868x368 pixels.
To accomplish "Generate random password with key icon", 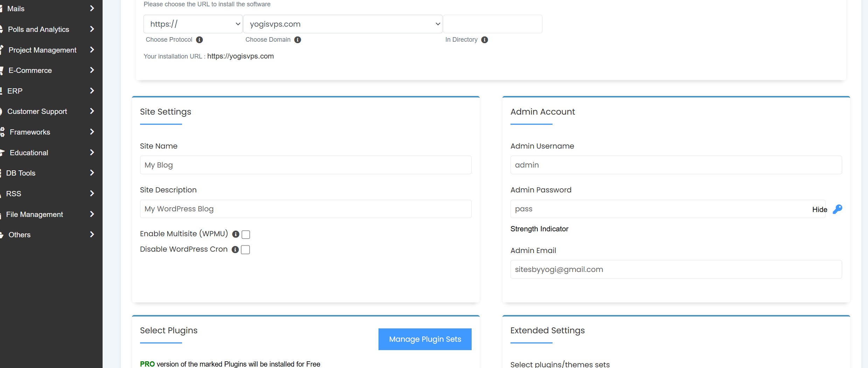I will 837,209.
